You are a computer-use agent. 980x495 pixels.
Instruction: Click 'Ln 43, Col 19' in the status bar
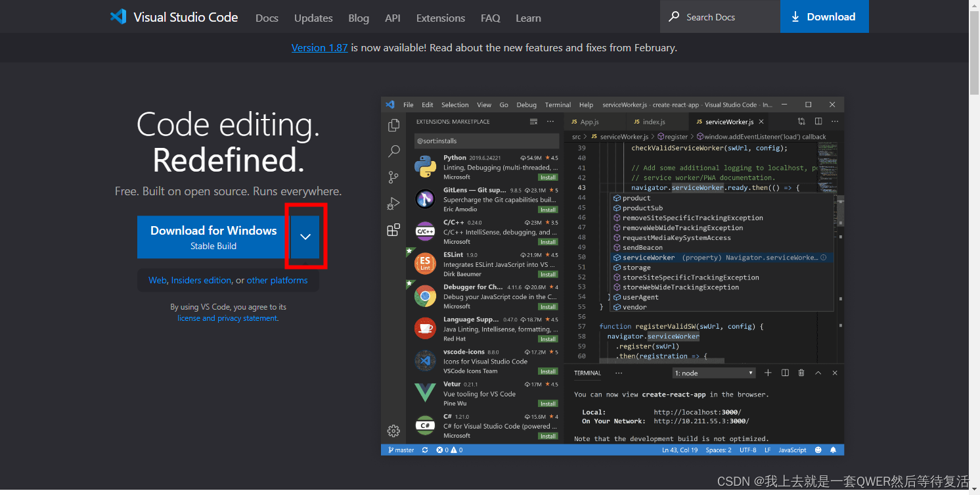(x=681, y=450)
